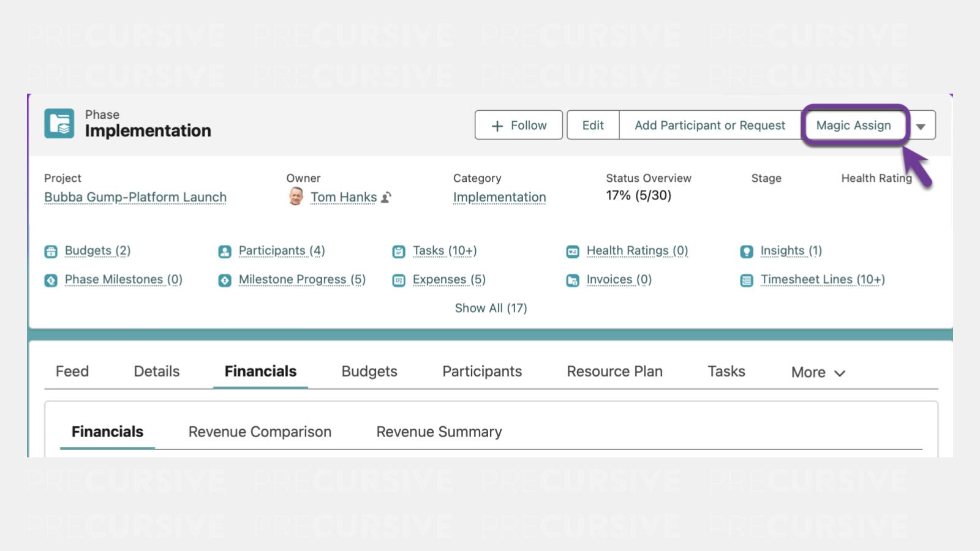Image resolution: width=980 pixels, height=551 pixels.
Task: Open the More tabs dropdown
Action: [x=818, y=372]
